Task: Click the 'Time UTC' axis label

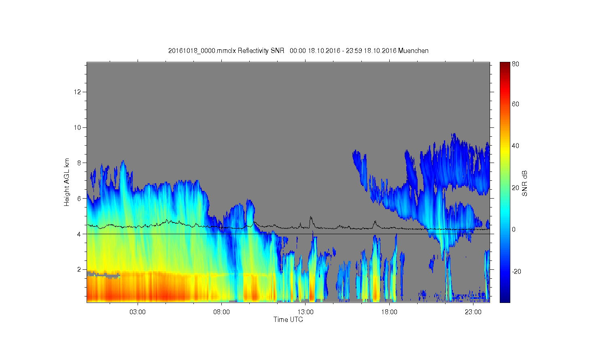Action: 288,320
